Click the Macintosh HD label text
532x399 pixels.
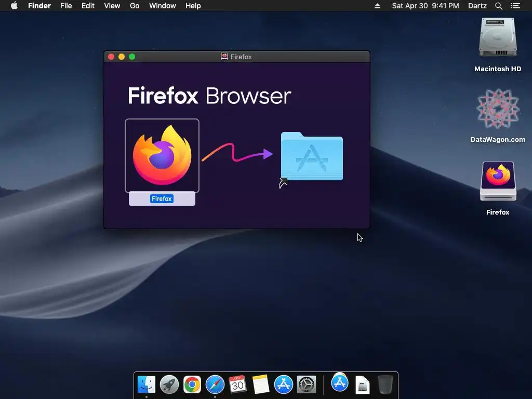498,69
